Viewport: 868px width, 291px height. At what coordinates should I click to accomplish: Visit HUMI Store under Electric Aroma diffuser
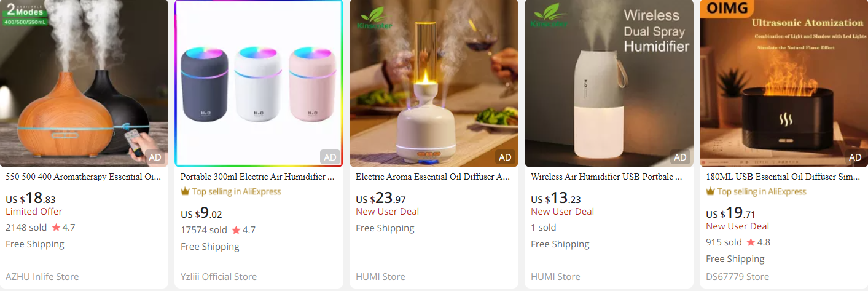coord(380,277)
